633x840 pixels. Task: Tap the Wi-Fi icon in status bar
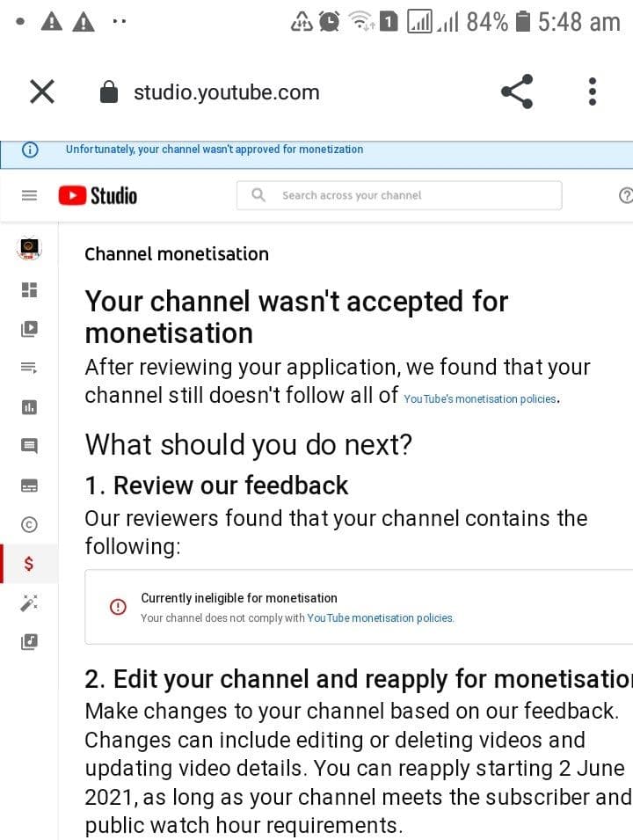pos(361,22)
